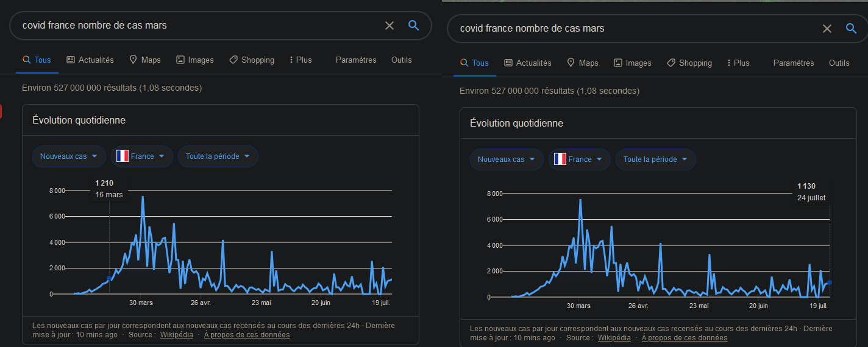The image size is (868, 347).
Task: Click the '20 juin' axis label in the right chart
Action: coord(757,306)
